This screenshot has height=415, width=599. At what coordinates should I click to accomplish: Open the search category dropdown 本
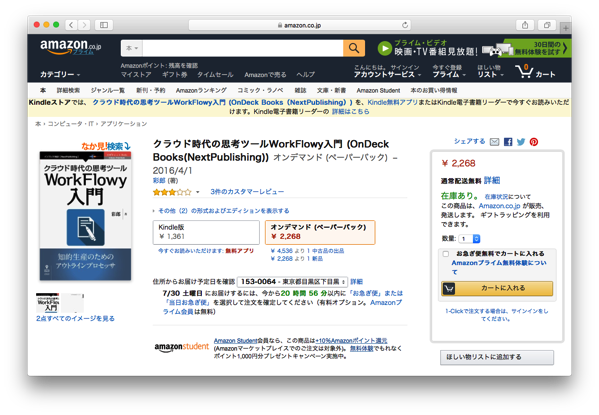tap(132, 48)
